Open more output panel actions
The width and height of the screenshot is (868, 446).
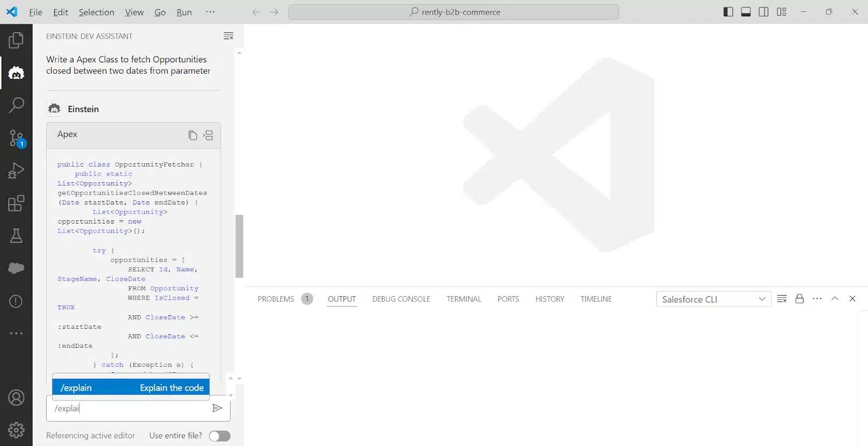click(x=818, y=299)
